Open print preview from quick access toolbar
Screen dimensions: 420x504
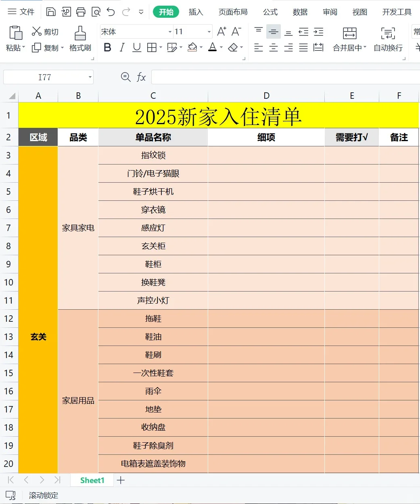coord(96,11)
